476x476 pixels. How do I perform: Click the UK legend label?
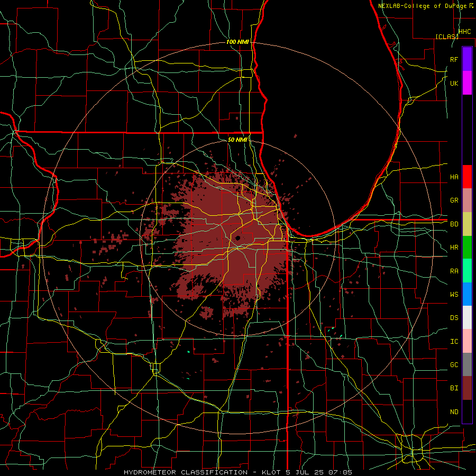tap(454, 84)
